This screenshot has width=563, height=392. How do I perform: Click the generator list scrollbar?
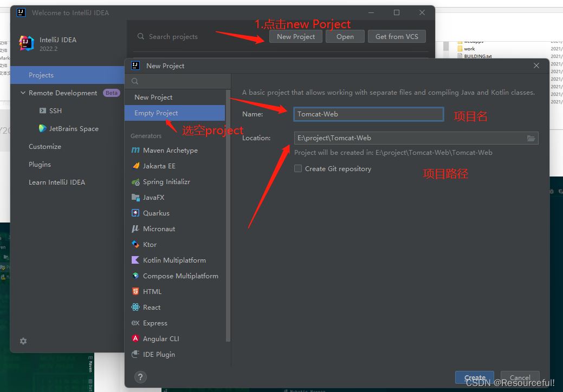[228, 215]
